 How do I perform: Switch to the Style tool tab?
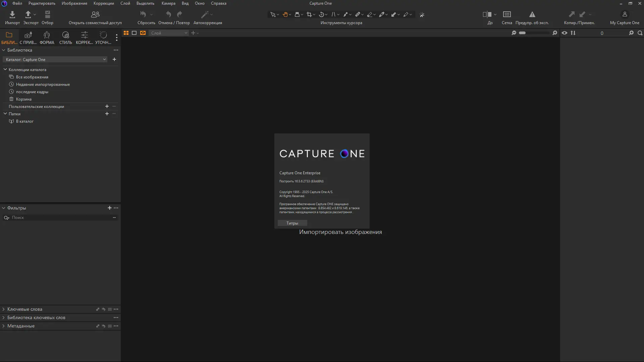[x=65, y=38]
